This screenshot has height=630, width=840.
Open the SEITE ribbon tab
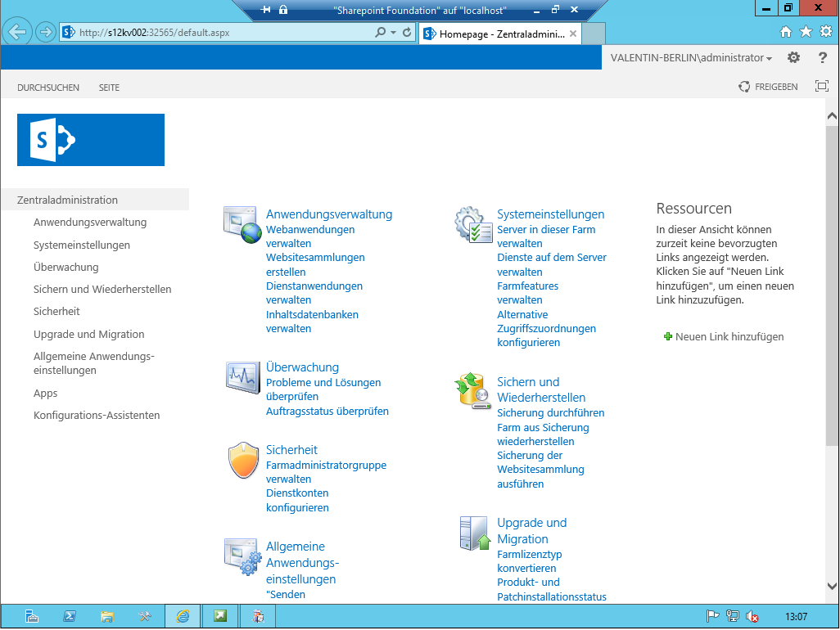[x=109, y=88]
